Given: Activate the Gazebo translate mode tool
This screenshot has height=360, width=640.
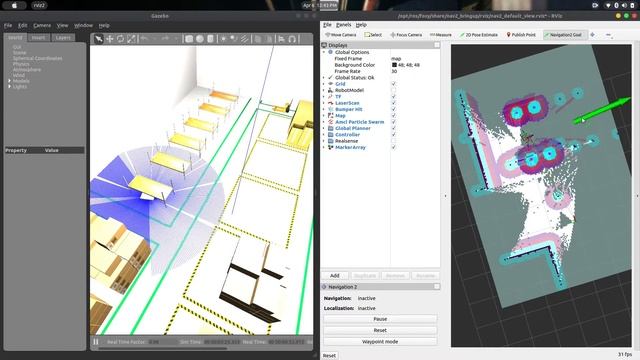Looking at the screenshot, I should point(109,39).
